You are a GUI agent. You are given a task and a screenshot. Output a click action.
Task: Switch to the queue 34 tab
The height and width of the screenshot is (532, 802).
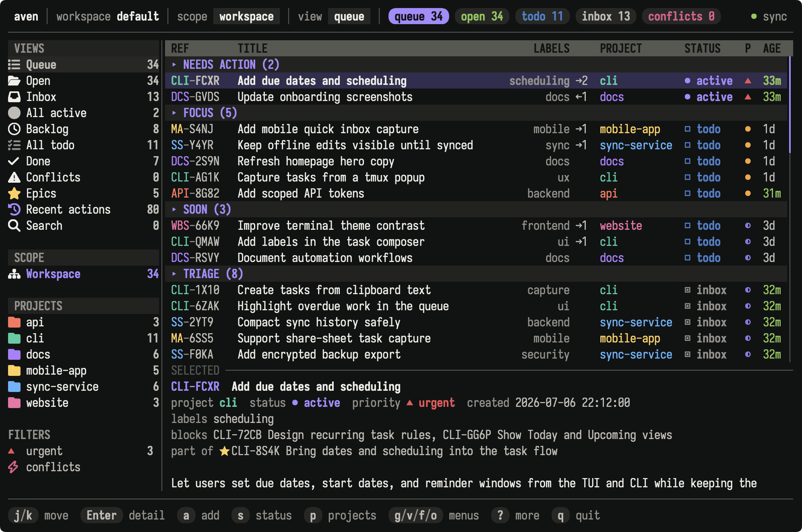tap(418, 16)
